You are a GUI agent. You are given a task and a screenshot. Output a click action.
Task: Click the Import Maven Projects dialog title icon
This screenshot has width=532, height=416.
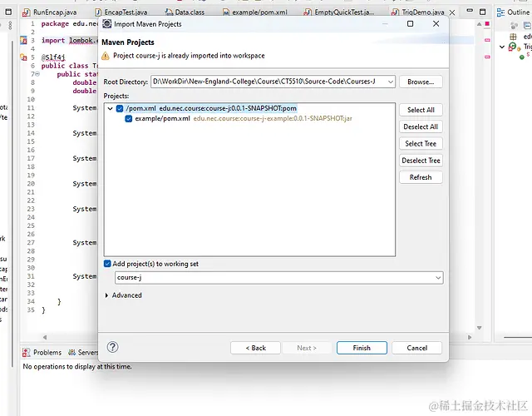coord(107,24)
